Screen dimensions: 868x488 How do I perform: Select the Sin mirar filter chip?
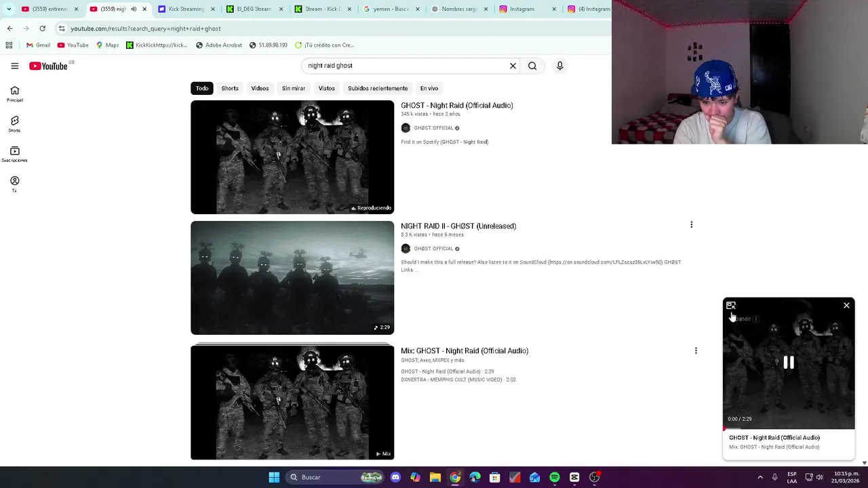pos(294,88)
